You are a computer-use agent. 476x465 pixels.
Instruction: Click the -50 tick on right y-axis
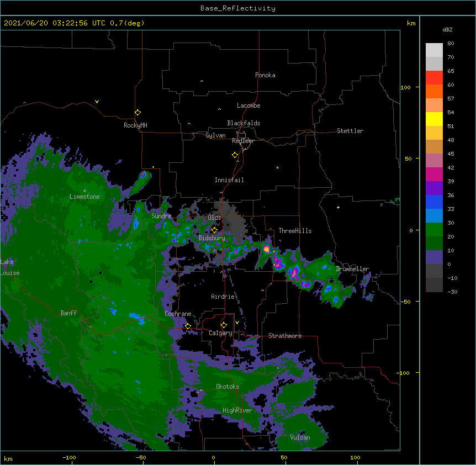(405, 302)
